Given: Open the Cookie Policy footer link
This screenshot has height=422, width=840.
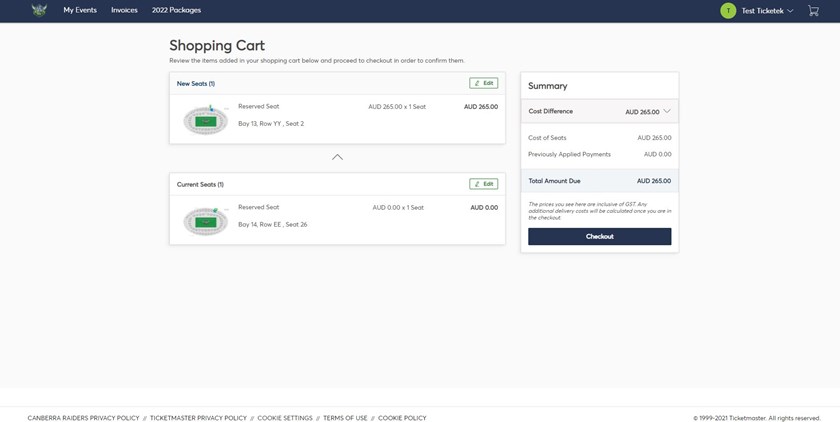Looking at the screenshot, I should point(402,418).
